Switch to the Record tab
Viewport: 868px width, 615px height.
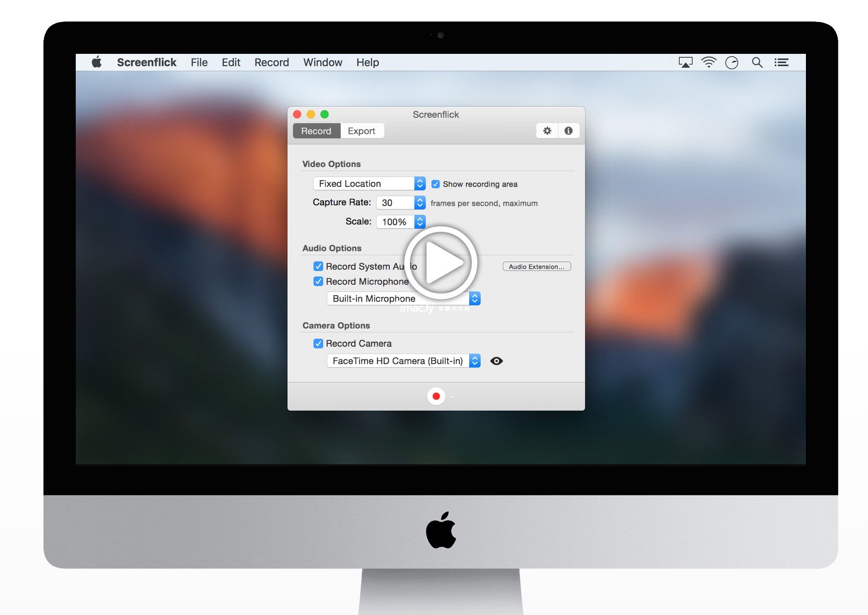[x=316, y=131]
